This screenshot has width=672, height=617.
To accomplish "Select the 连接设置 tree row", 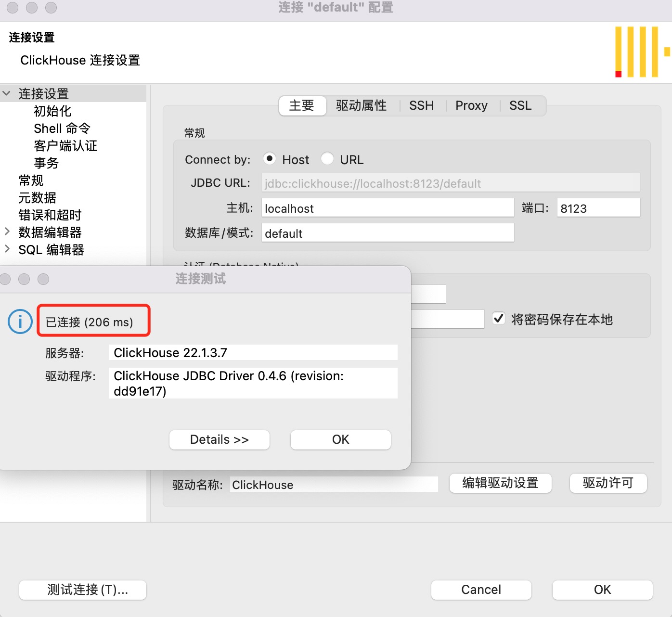I will click(x=73, y=93).
